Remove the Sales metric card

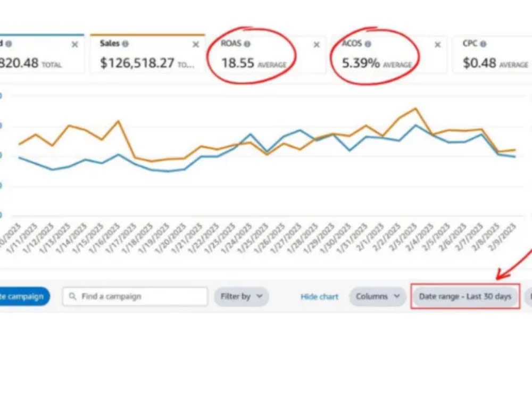coord(195,45)
